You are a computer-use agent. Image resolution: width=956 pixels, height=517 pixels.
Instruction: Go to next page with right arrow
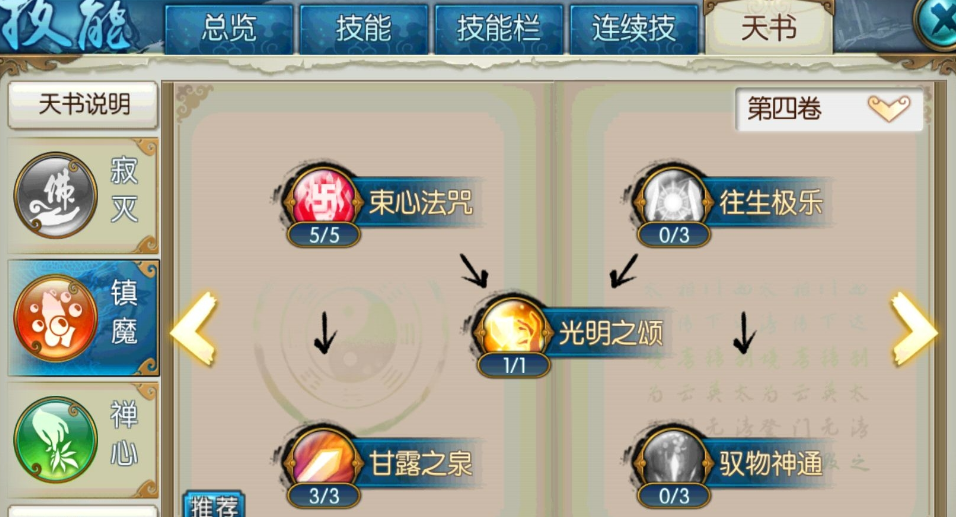coord(914,329)
